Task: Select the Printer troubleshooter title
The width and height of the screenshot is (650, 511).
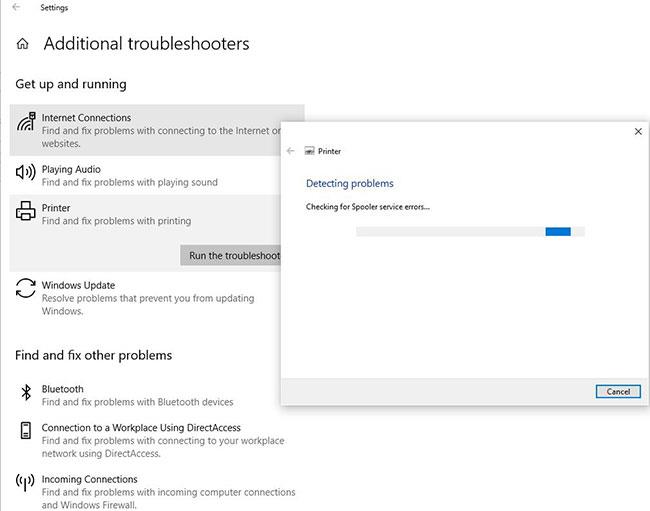Action: (x=56, y=208)
